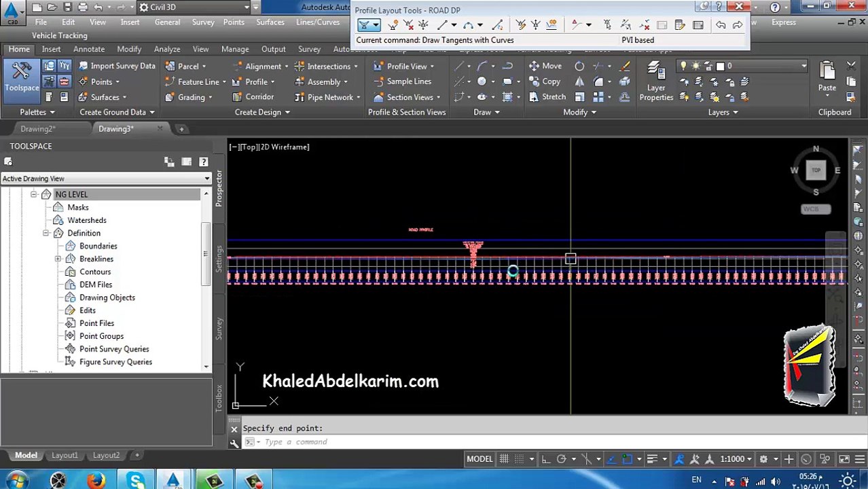Viewport: 868px width, 489px height.
Task: Switch to the Analyze ribbon tab
Action: click(166, 49)
